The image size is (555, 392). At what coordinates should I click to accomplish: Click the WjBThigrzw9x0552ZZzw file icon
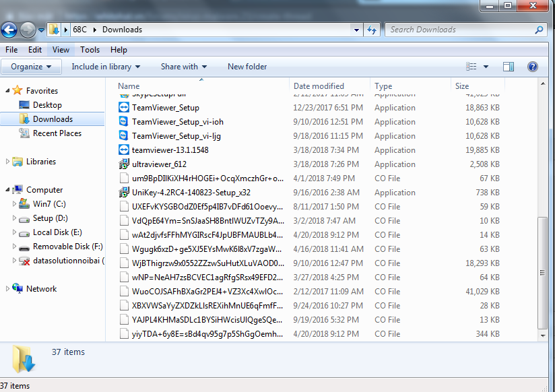tap(124, 263)
